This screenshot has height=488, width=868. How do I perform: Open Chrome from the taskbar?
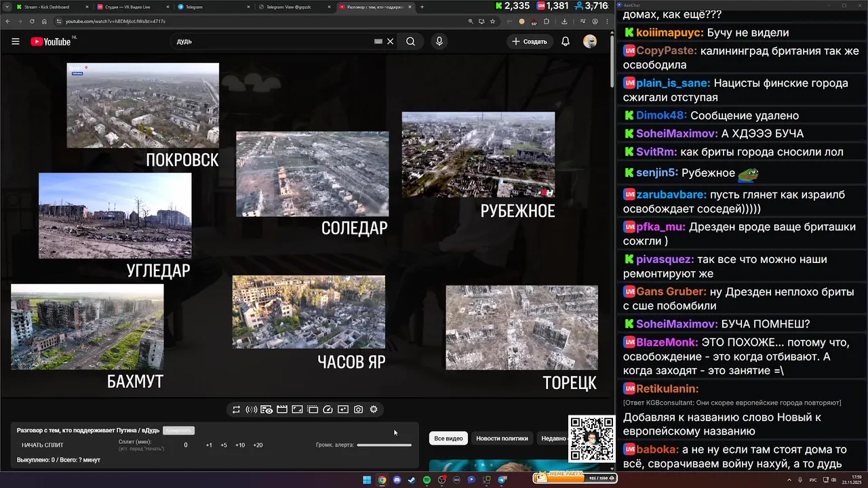[x=382, y=480]
